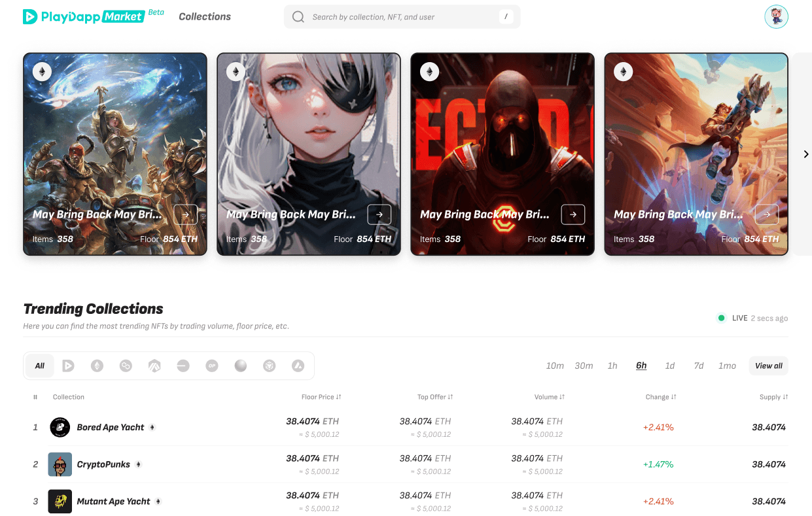Screen dimensions: 812x516
Task: Filter by the BNB chain icon
Action: point(270,366)
